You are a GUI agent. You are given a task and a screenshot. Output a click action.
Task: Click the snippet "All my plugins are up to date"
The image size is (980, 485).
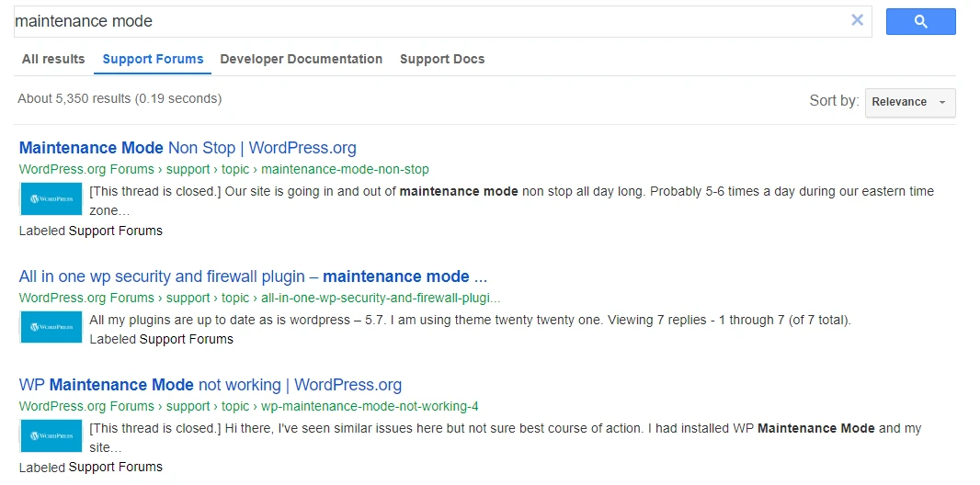pos(470,321)
